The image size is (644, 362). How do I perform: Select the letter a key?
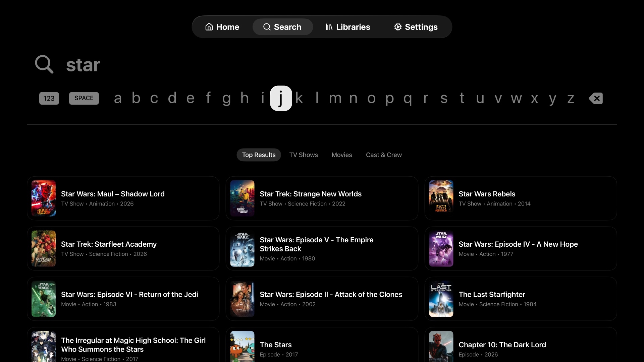(118, 98)
